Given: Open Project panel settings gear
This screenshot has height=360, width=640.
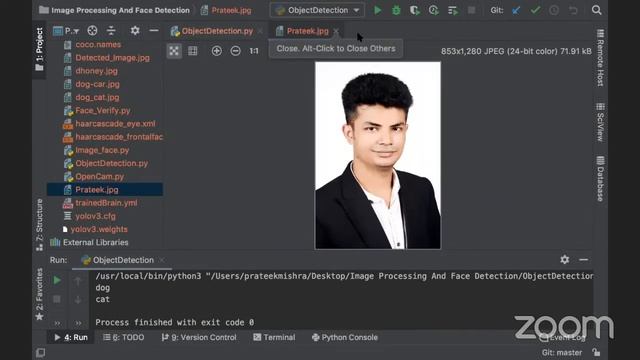Looking at the screenshot, I should (135, 31).
